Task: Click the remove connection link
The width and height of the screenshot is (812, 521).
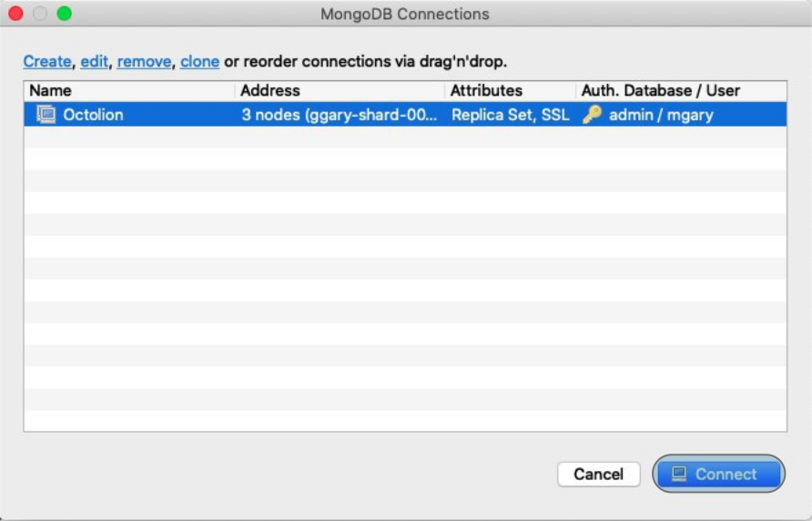Action: (144, 61)
